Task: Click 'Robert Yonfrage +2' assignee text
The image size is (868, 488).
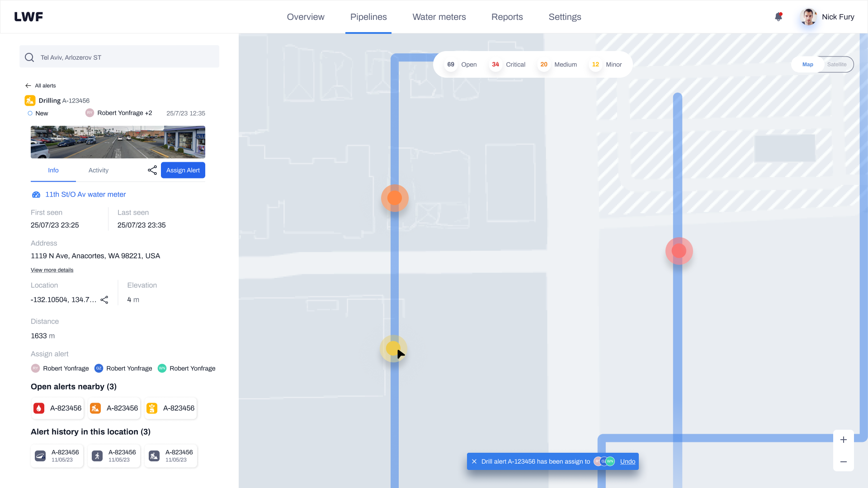Action: pyautogui.click(x=125, y=113)
